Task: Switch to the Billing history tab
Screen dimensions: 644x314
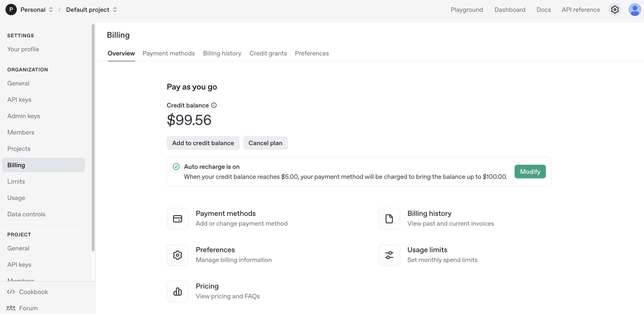Action: coord(222,53)
